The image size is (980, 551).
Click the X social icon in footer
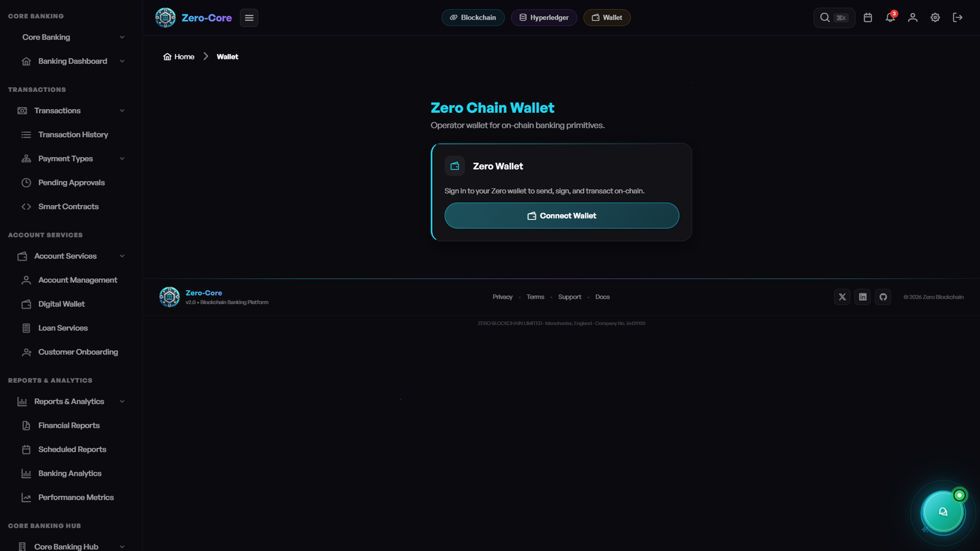point(842,297)
